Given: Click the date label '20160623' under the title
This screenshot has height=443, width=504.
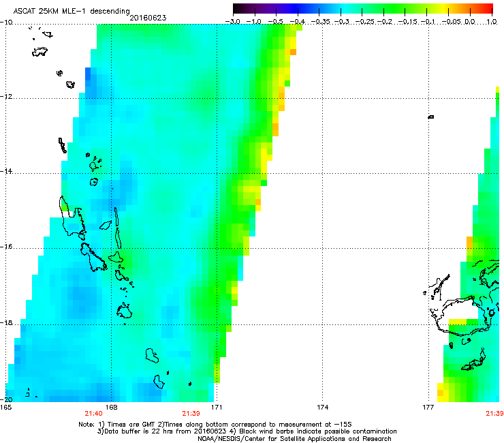Looking at the screenshot, I should (x=148, y=18).
